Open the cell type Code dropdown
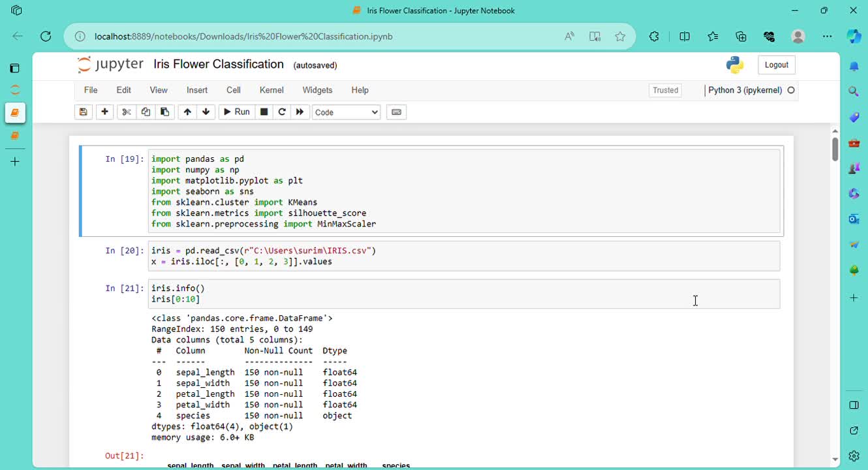 pos(346,112)
